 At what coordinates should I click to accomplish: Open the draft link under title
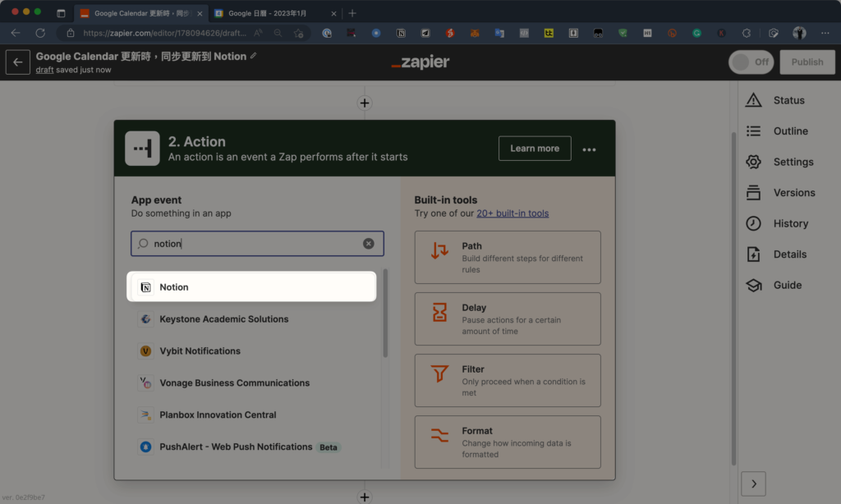(x=44, y=70)
